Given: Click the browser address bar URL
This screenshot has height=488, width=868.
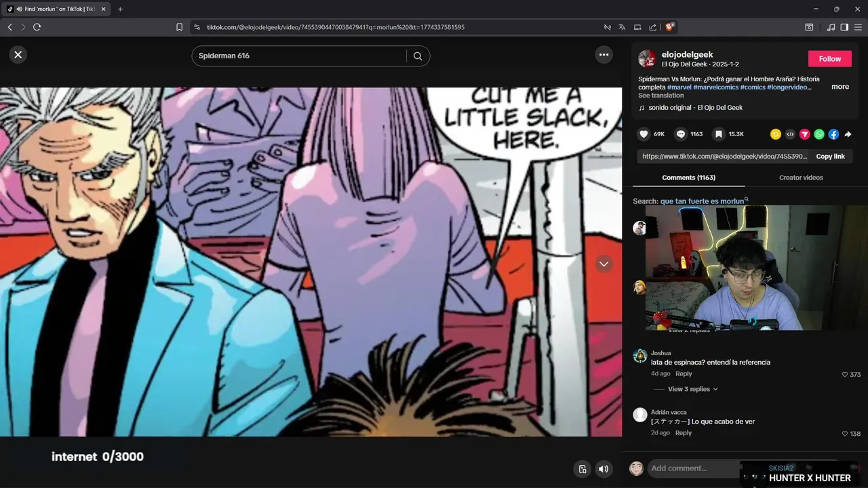Looking at the screenshot, I should pyautogui.click(x=336, y=27).
